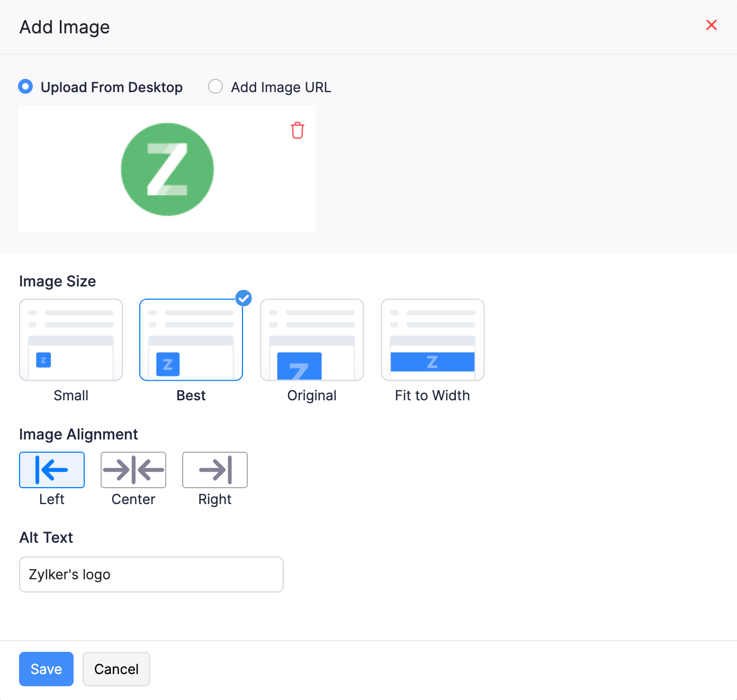Select the Best image size option

pos(191,339)
